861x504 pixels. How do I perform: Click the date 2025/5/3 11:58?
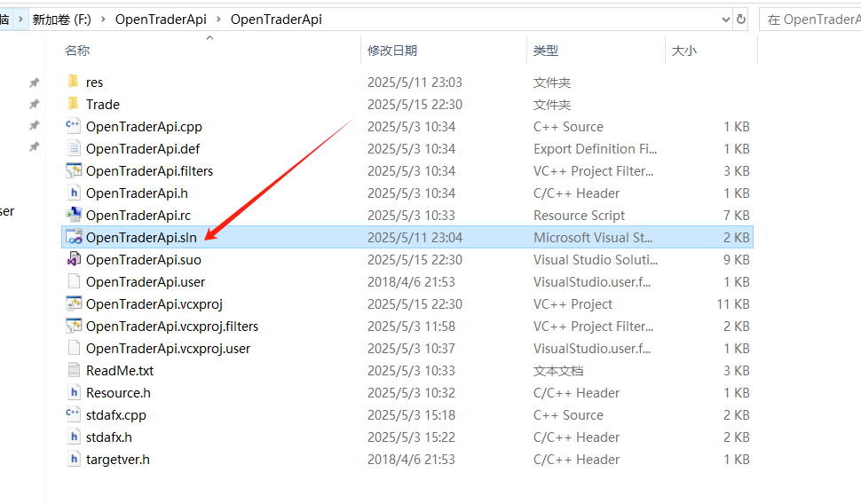point(411,327)
